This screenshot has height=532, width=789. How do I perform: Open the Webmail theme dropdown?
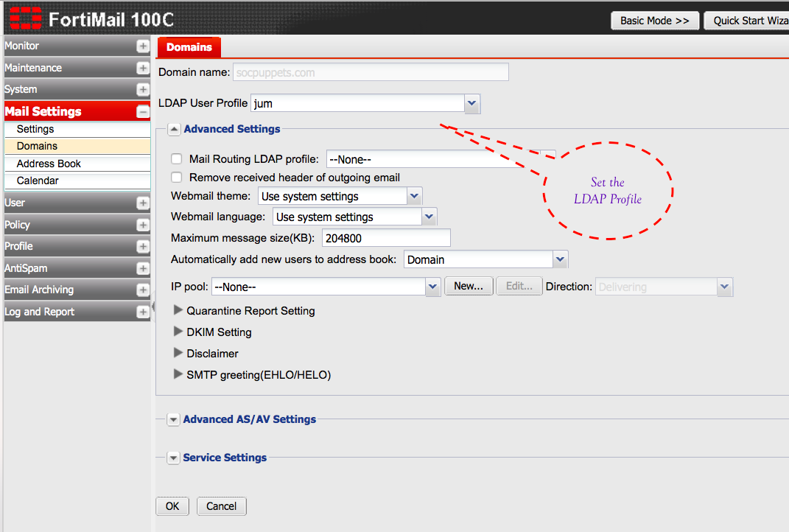click(414, 196)
